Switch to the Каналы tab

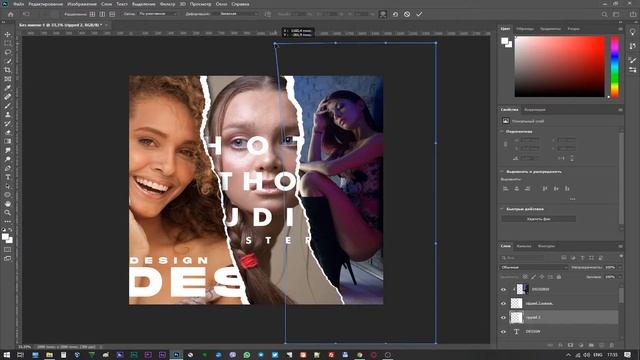(524, 246)
